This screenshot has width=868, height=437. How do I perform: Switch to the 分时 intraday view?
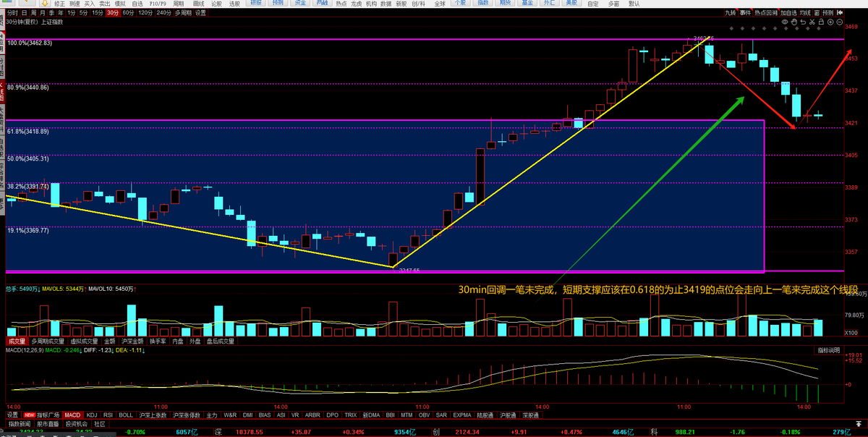(x=12, y=13)
